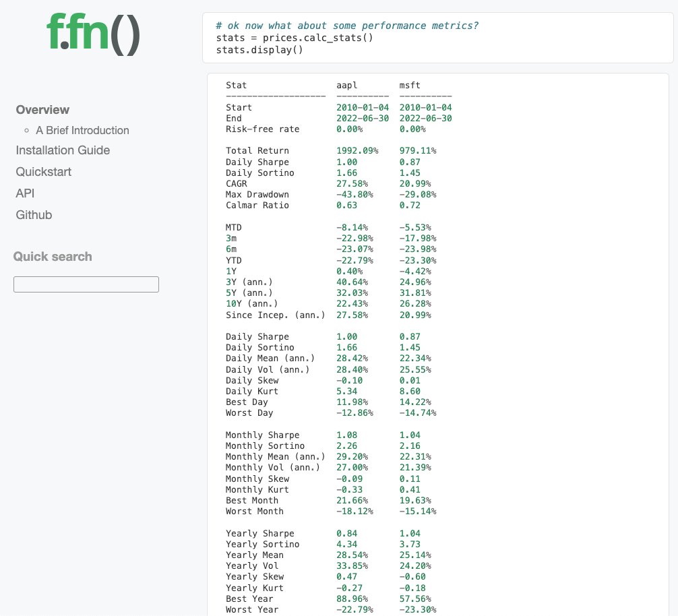Click the stats = prices.calc_stats() code line
The image size is (678, 616).
pyautogui.click(x=295, y=38)
